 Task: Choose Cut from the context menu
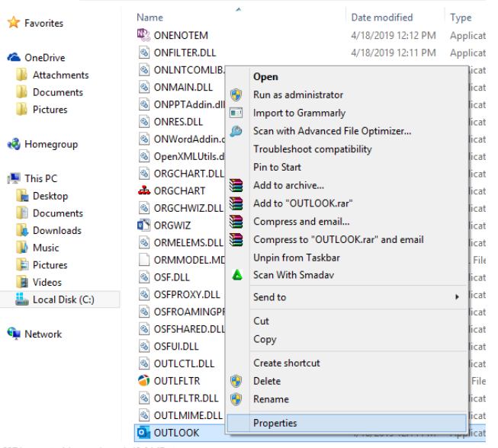point(261,321)
